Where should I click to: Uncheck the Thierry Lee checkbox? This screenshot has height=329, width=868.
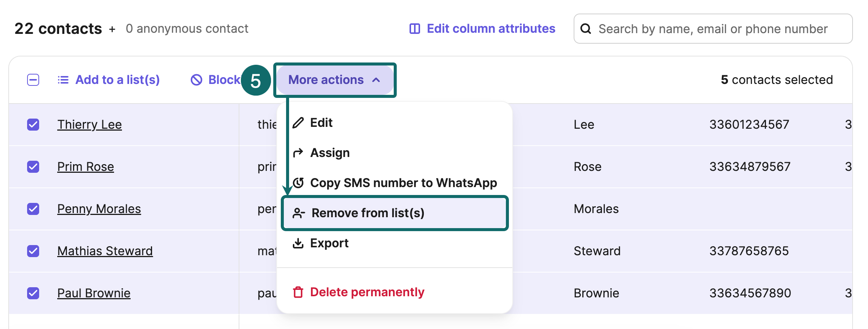tap(33, 125)
